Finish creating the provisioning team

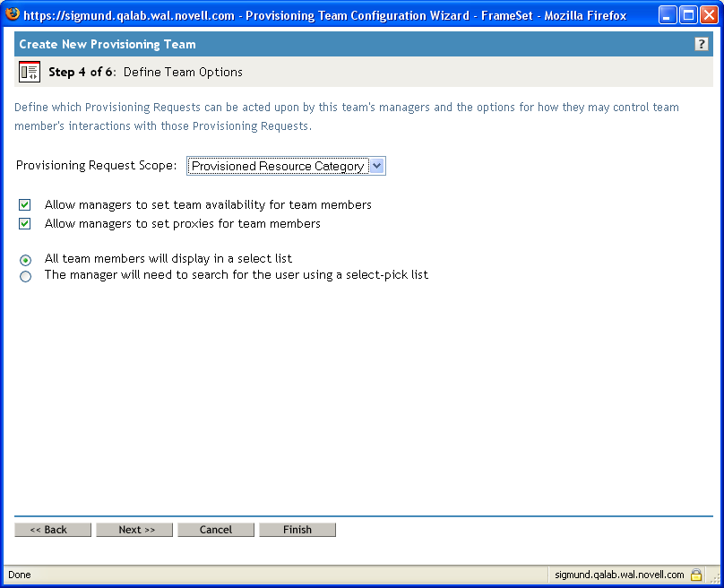297,529
